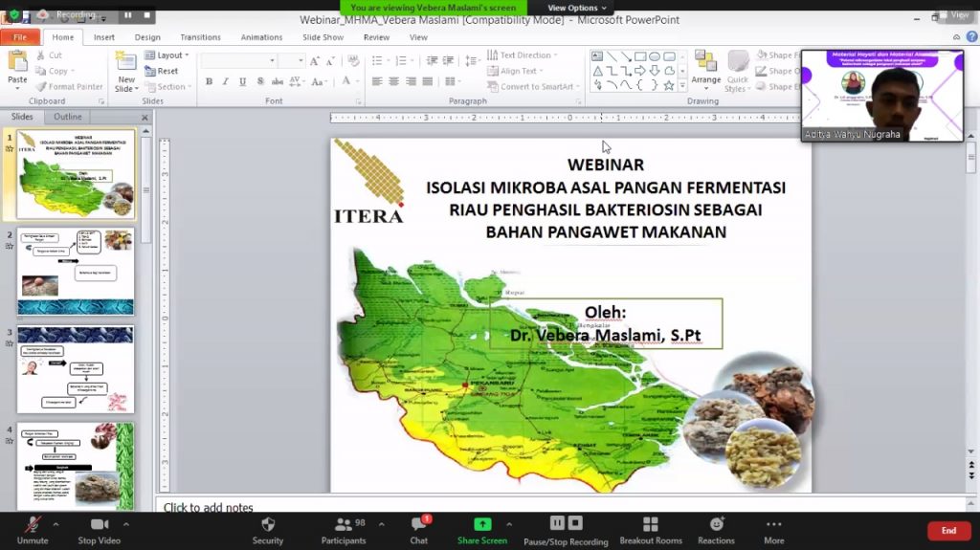Decrease list indent level
This screenshot has width=980, height=550.
[x=432, y=60]
